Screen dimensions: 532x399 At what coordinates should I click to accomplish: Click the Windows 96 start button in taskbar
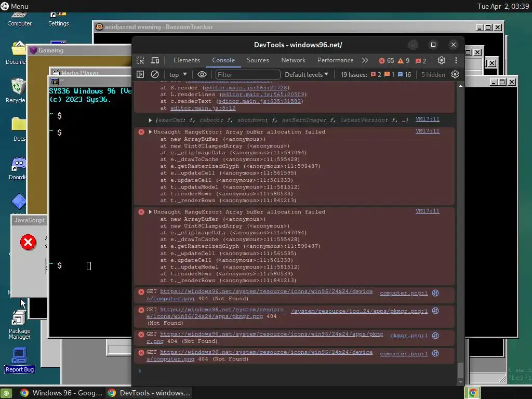(x=6, y=393)
